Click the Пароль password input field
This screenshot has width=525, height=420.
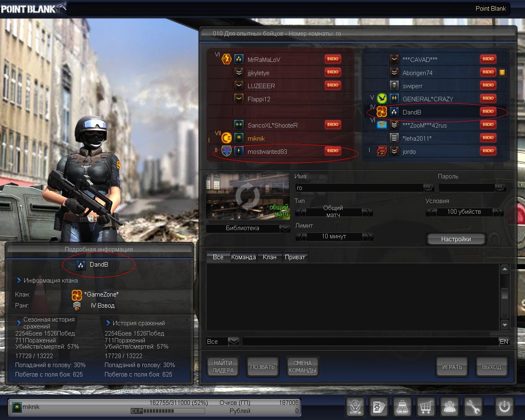pyautogui.click(x=466, y=188)
